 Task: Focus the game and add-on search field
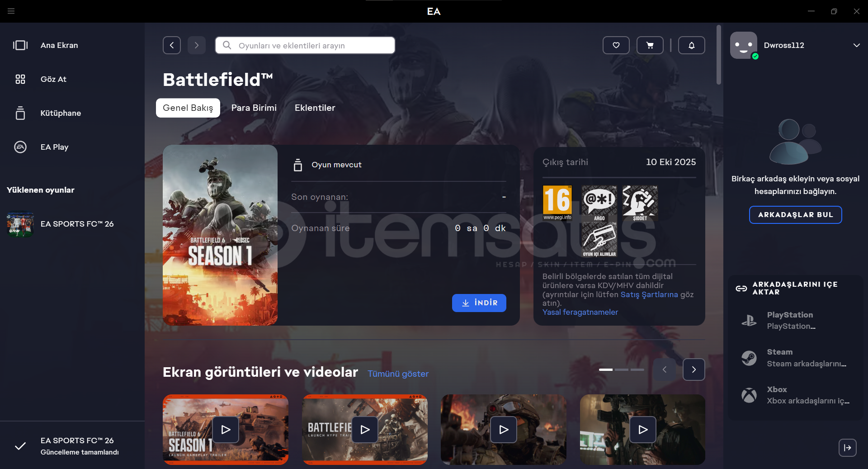305,45
